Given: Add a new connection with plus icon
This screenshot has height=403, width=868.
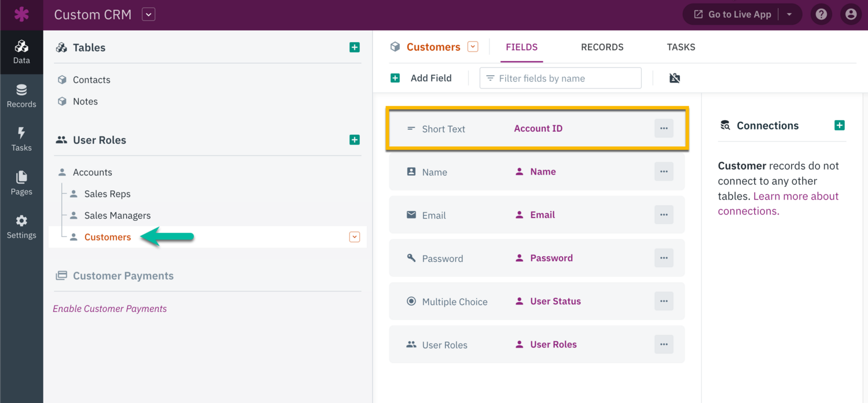Looking at the screenshot, I should (839, 125).
